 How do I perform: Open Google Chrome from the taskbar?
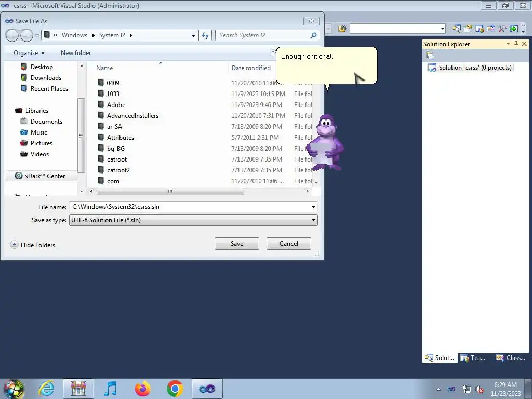tap(175, 389)
